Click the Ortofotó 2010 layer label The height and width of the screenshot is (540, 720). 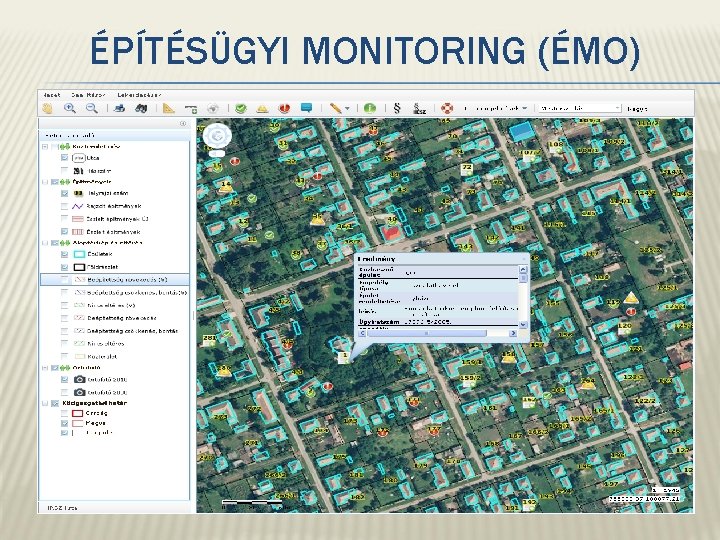click(x=107, y=379)
